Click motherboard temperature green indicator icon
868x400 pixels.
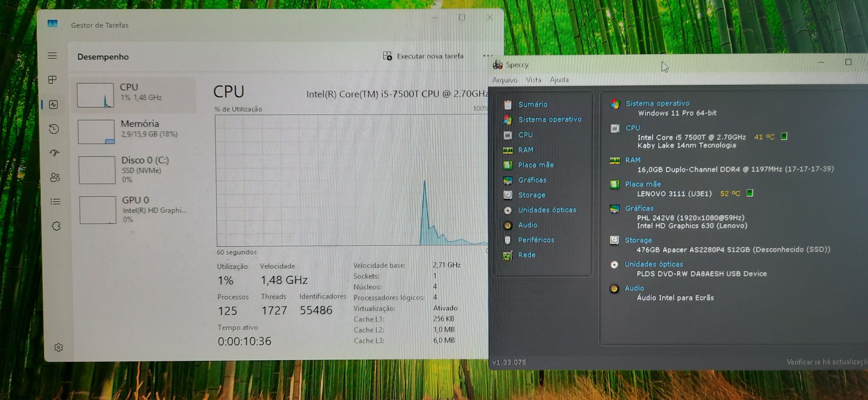point(750,193)
